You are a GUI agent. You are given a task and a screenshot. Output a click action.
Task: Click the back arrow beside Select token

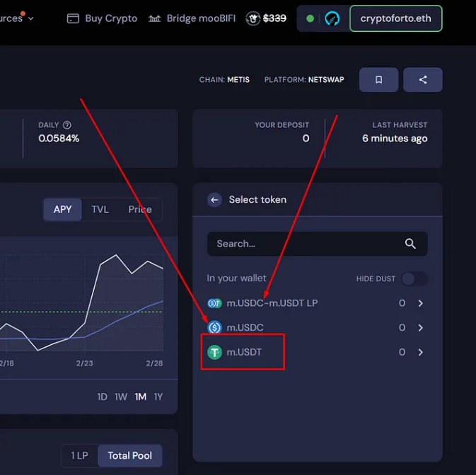pos(214,200)
